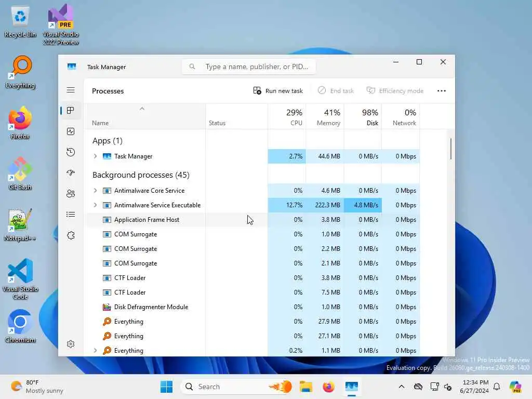Viewport: 532px width, 399px height.
Task: Click the Task Manager search field
Action: point(249,66)
